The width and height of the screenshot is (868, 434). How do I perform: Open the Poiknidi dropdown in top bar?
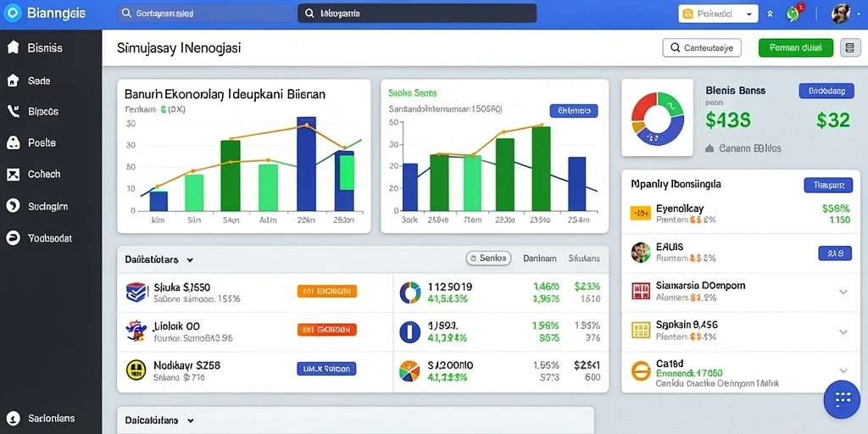pos(718,14)
